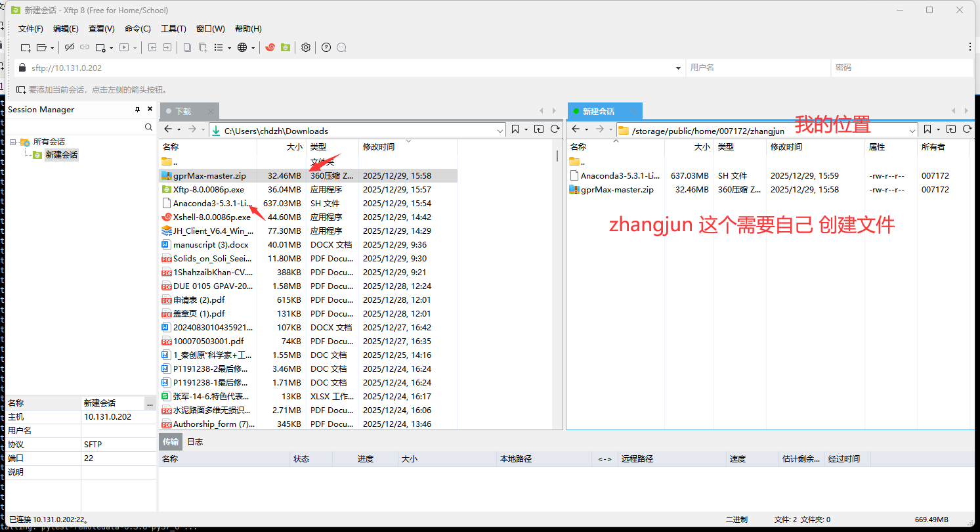Select 新建会话 in the session tree
Viewport: 980px width, 532px height.
pyautogui.click(x=61, y=155)
